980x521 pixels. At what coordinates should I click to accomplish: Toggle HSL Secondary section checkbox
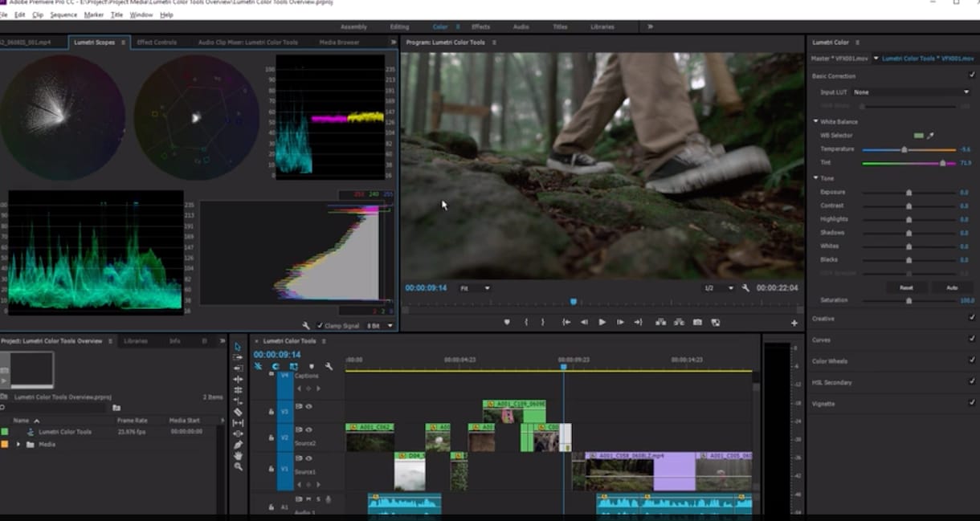(972, 382)
